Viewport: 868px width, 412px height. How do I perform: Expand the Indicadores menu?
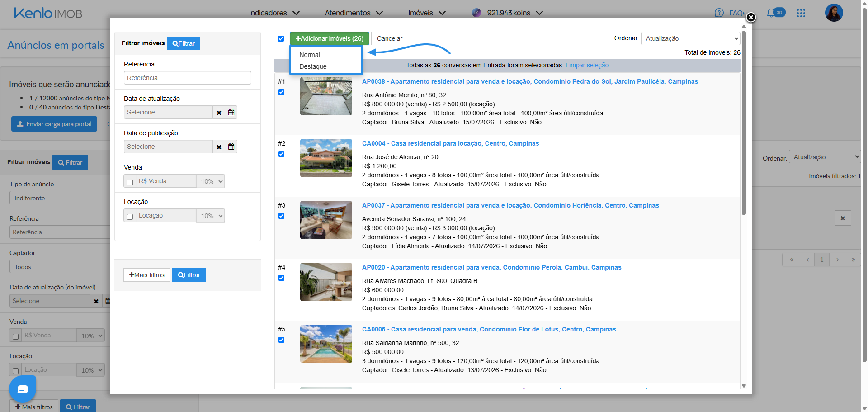(x=274, y=13)
